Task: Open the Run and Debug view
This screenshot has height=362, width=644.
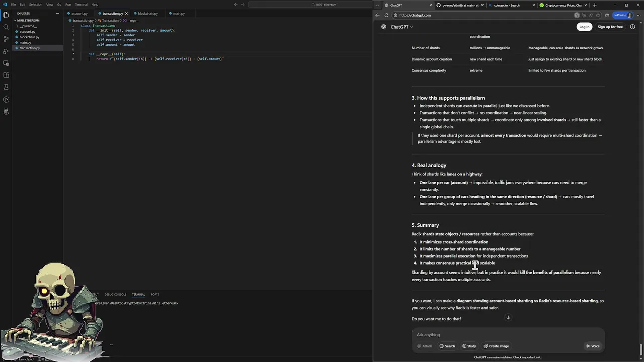Action: (x=6, y=51)
